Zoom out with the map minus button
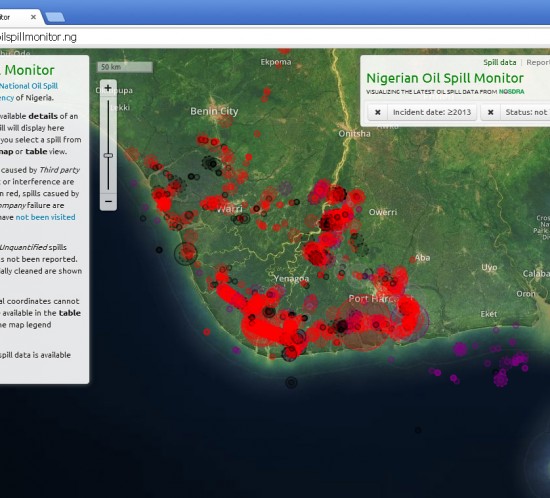This screenshot has width=550, height=498. coord(108,201)
